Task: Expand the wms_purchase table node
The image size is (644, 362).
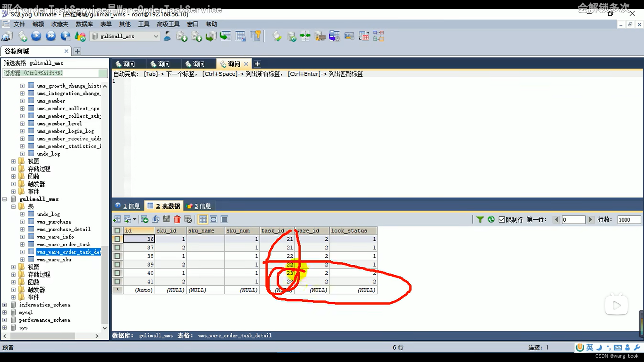Action: [22, 222]
